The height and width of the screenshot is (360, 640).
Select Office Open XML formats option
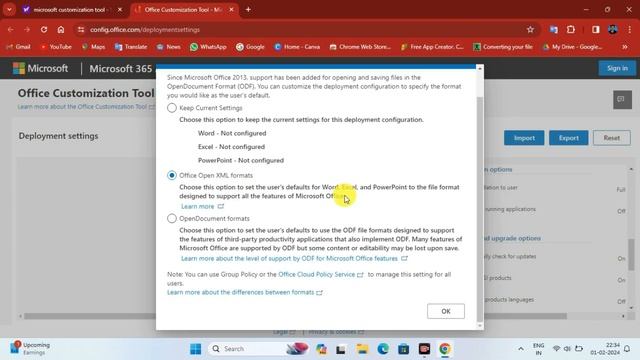click(x=172, y=175)
